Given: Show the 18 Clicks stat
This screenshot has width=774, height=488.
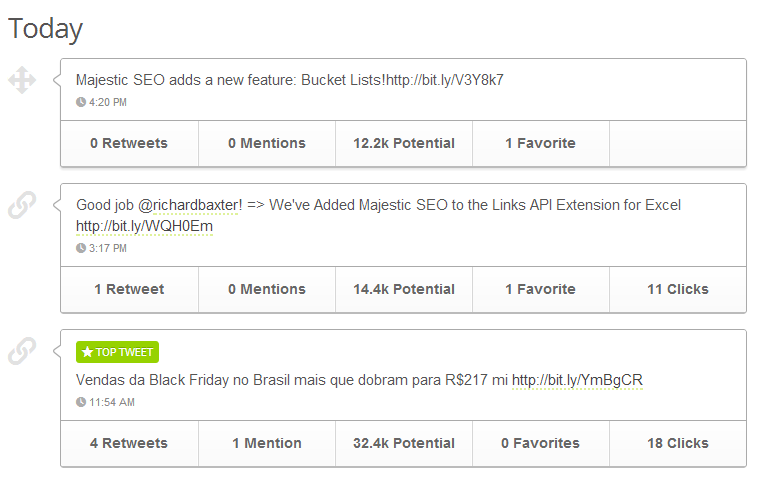Looking at the screenshot, I should tap(677, 443).
